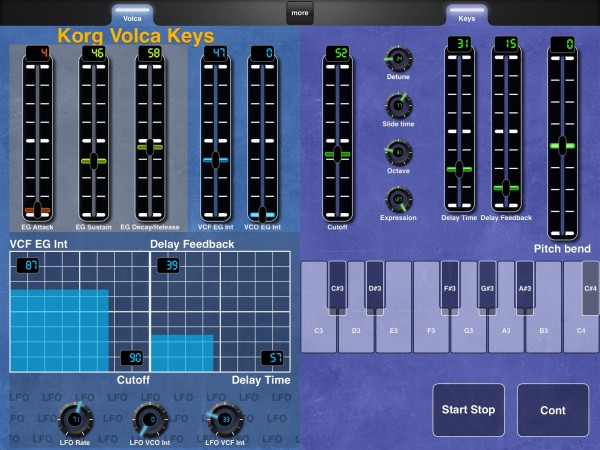The width and height of the screenshot is (600, 450).
Task: Click the Delay Feedback / Delay Time XY pad
Action: pos(221,311)
